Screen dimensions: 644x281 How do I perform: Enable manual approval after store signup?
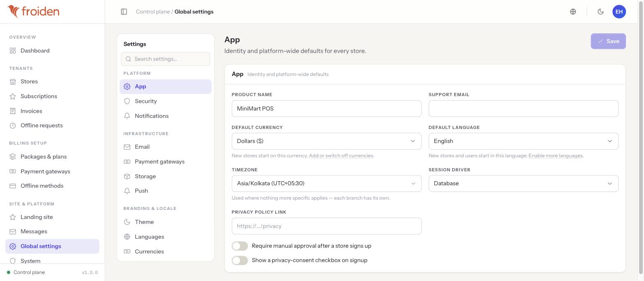coord(240,246)
